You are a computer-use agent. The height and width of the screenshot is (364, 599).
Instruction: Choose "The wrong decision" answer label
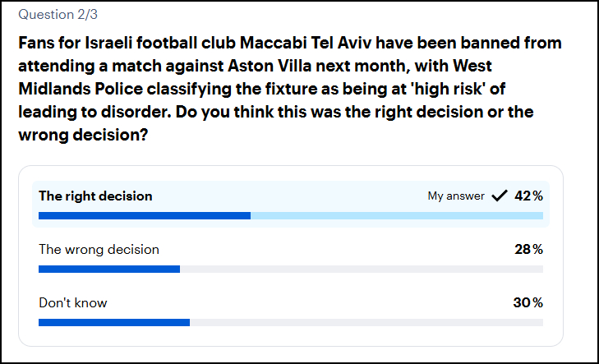[99, 249]
